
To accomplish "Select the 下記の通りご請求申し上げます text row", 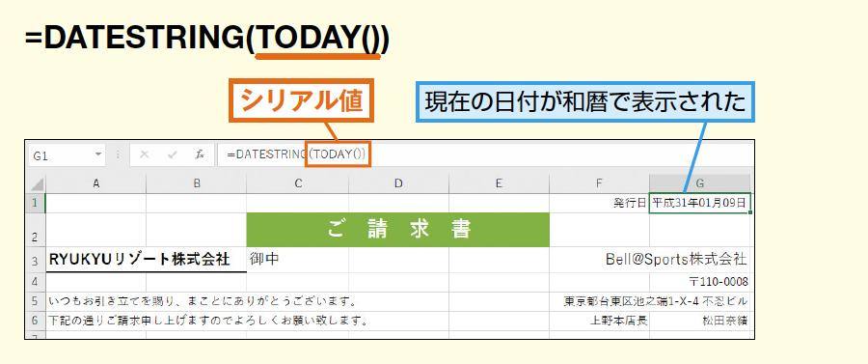I will 208,321.
